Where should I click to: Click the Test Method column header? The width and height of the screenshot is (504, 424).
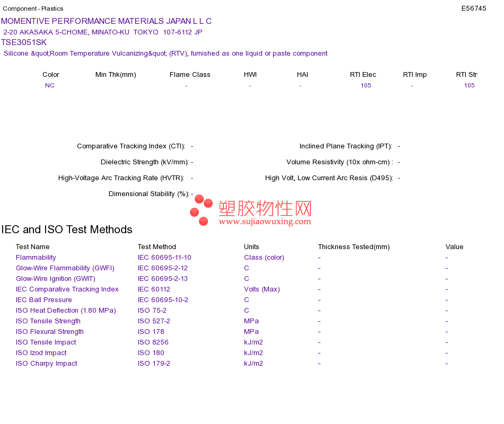[157, 246]
